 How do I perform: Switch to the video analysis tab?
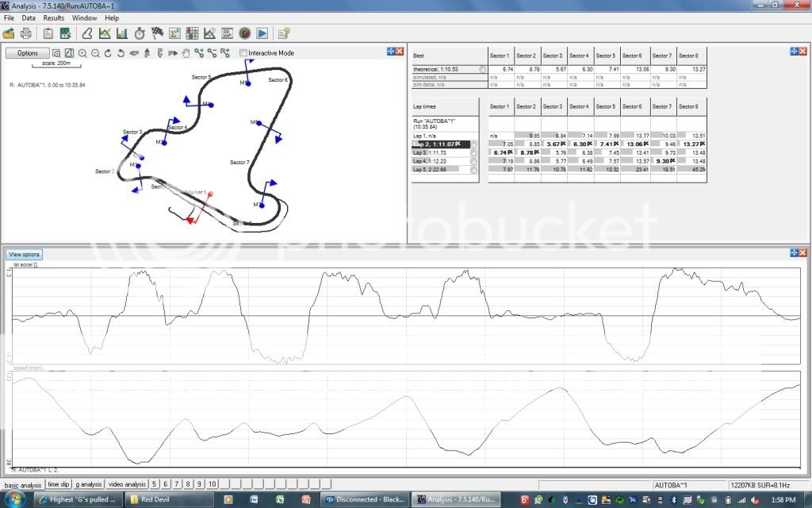point(127,484)
